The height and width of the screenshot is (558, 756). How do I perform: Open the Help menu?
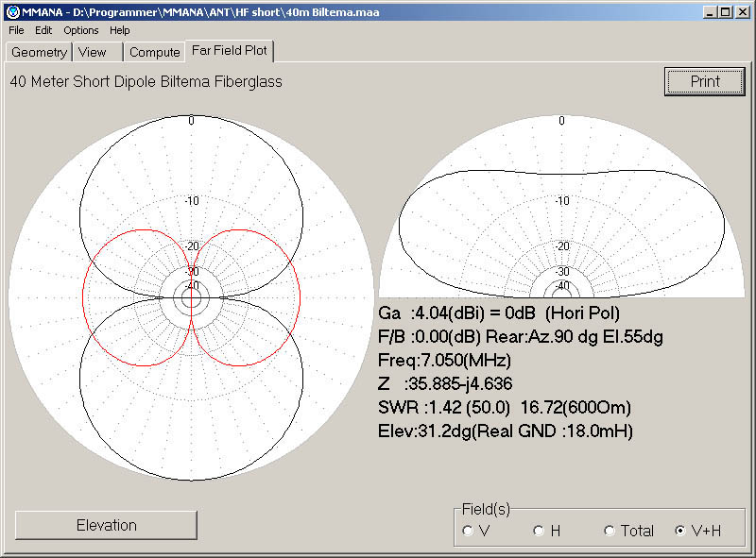point(120,30)
